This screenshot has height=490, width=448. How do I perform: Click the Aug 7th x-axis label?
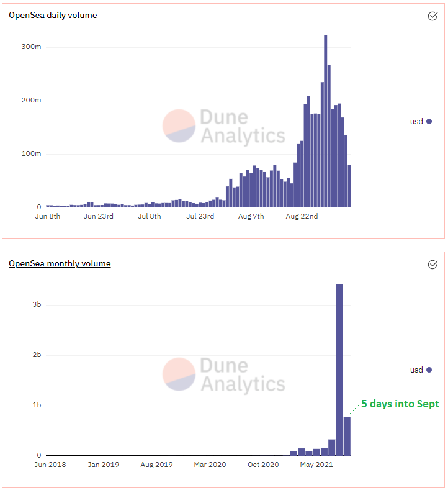[x=251, y=216]
